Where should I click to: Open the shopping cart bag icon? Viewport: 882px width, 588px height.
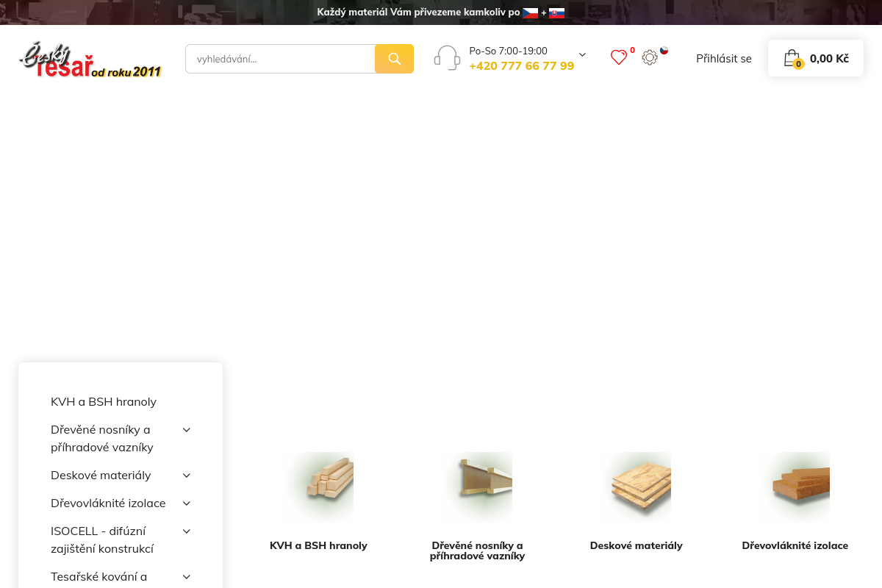[x=792, y=58]
